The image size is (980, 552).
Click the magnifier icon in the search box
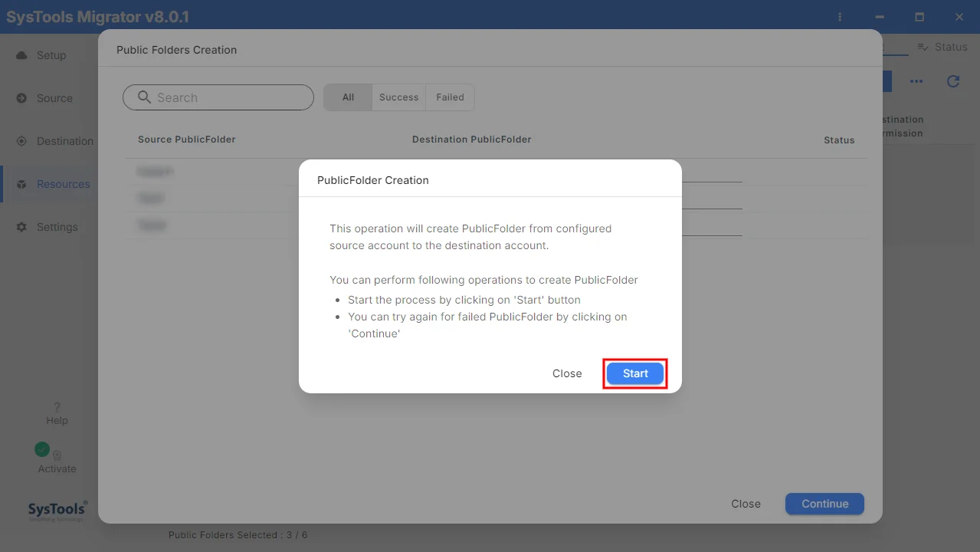[x=144, y=97]
